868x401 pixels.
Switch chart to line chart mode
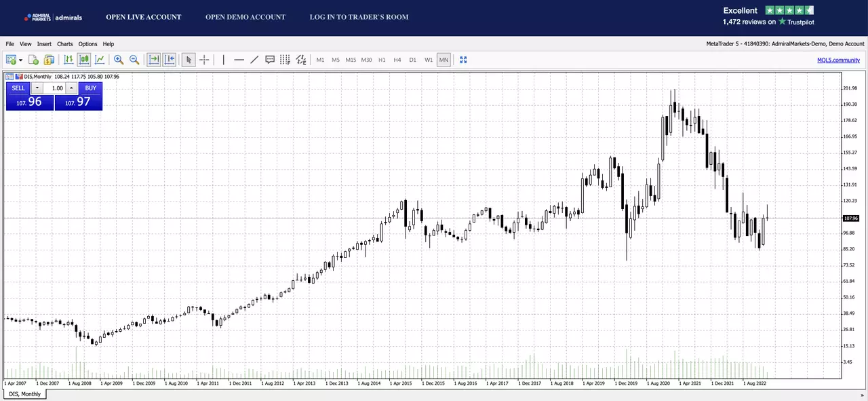[x=100, y=60]
